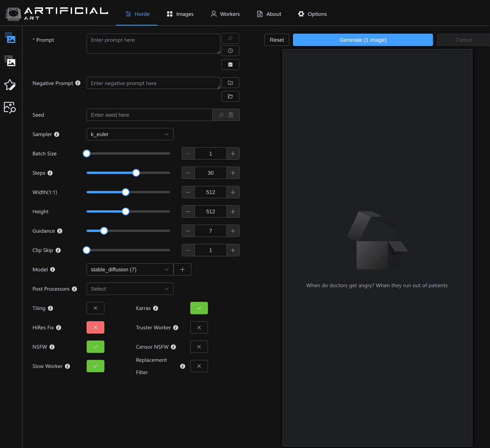The width and height of the screenshot is (490, 448).
Task: Click the info icon next to Guidance
Action: click(x=60, y=231)
